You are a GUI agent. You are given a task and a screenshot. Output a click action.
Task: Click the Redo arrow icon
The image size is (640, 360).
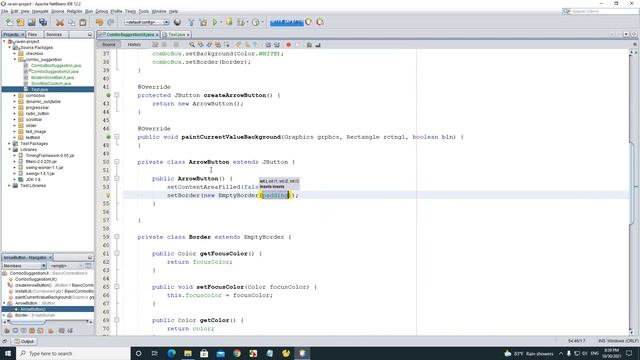(x=111, y=22)
